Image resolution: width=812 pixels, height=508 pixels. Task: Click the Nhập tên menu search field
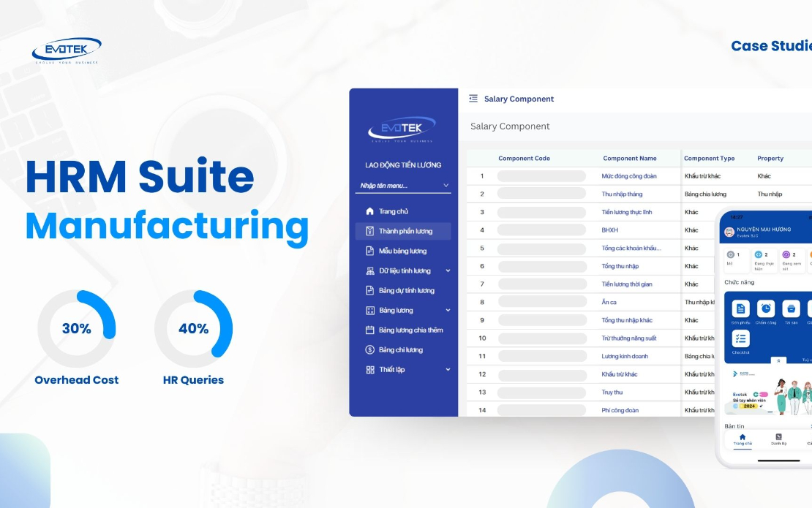(402, 185)
